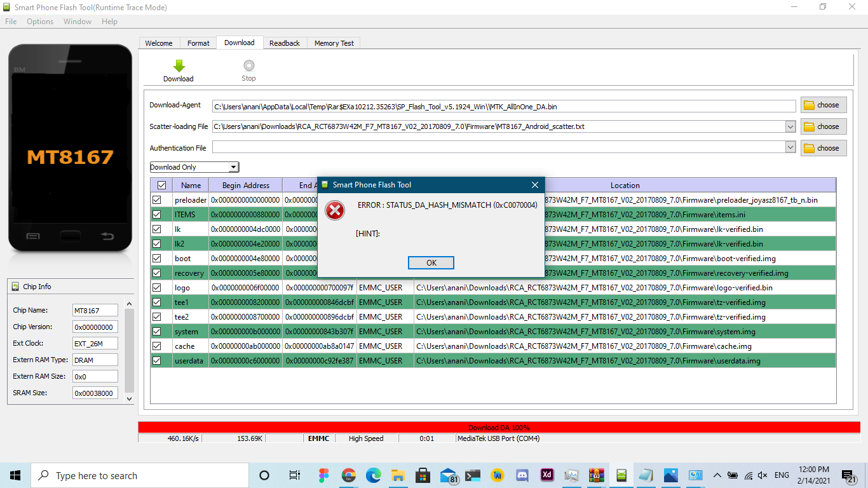This screenshot has height=488, width=868.
Task: Sort by the Name column header
Action: point(191,186)
